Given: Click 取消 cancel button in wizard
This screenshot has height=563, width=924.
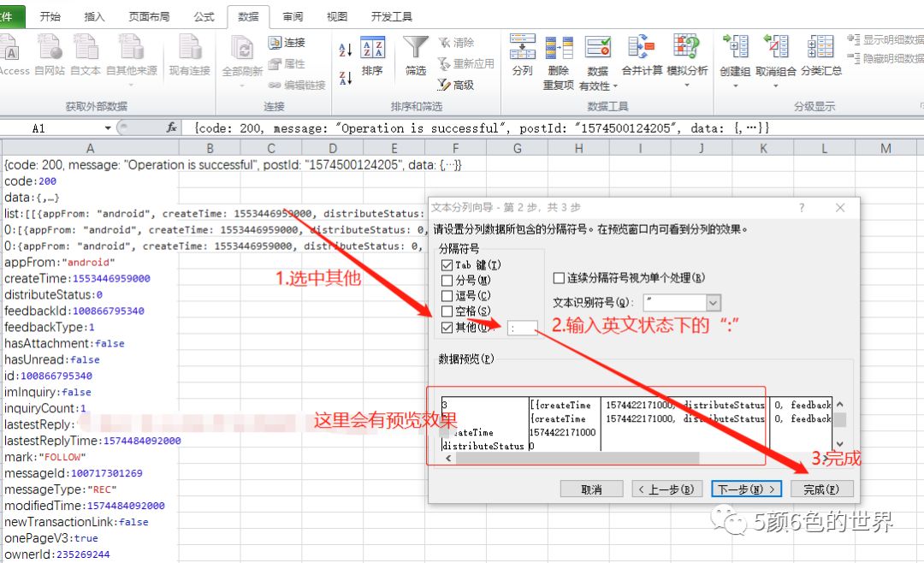Looking at the screenshot, I should pyautogui.click(x=591, y=489).
